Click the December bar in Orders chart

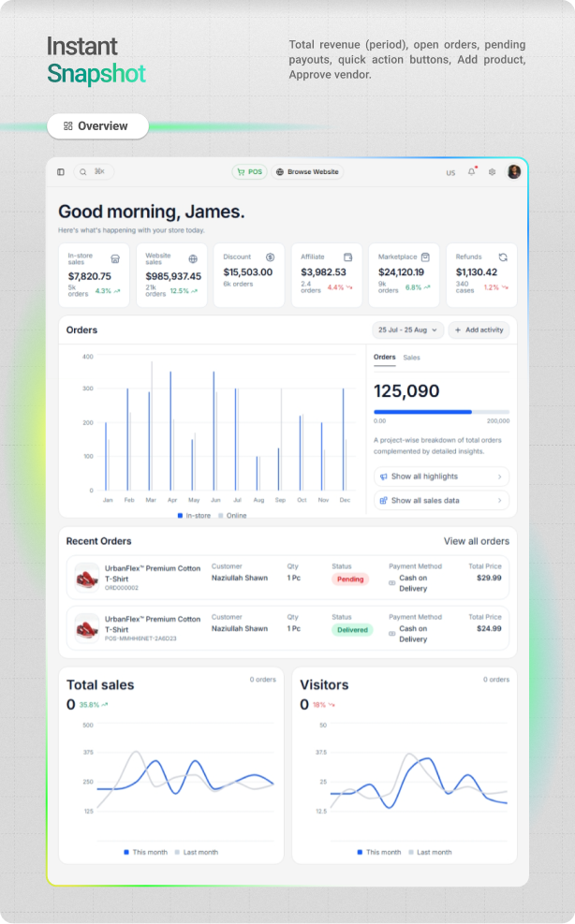click(x=344, y=439)
